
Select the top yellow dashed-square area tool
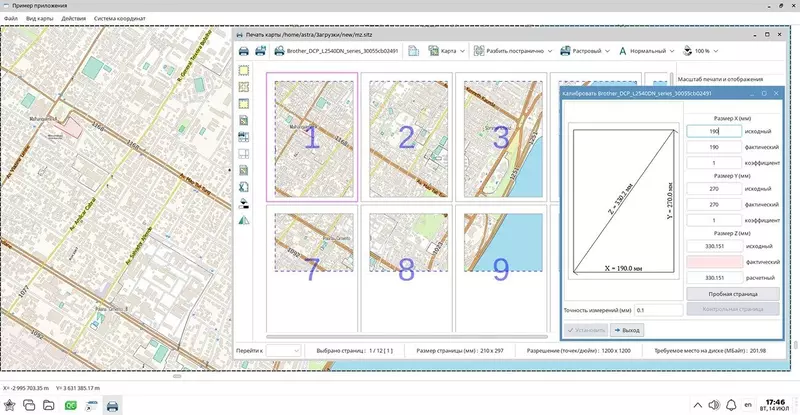[x=244, y=70]
